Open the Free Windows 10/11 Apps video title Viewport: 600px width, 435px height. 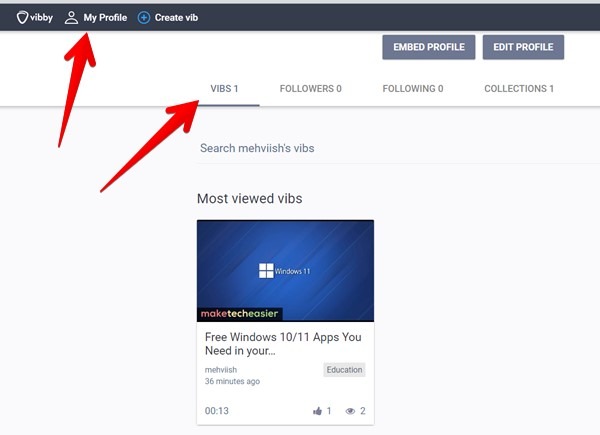pyautogui.click(x=283, y=344)
